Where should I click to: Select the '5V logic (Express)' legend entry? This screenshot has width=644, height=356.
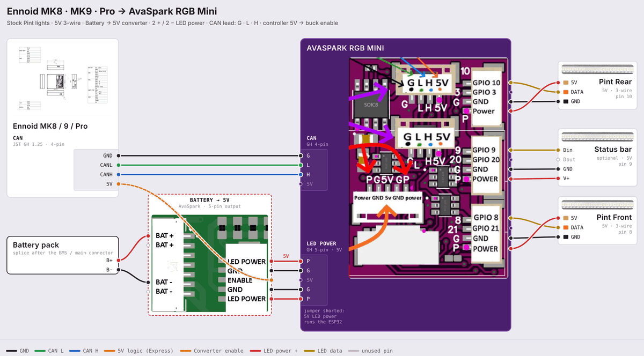(138, 351)
